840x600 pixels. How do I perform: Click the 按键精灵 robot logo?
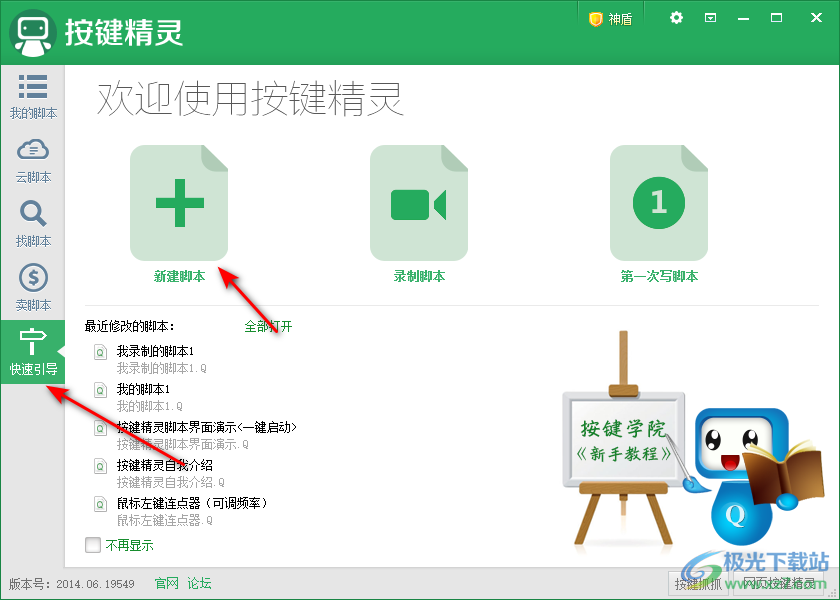[x=33, y=33]
